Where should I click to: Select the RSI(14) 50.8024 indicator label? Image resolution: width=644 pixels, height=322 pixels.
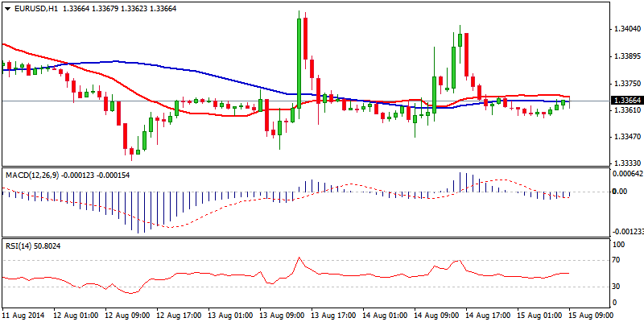tap(32, 246)
